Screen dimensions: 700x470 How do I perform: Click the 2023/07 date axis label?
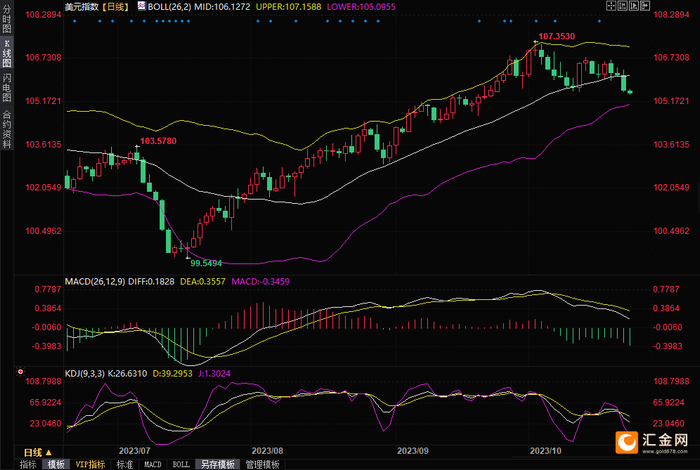pyautogui.click(x=134, y=451)
